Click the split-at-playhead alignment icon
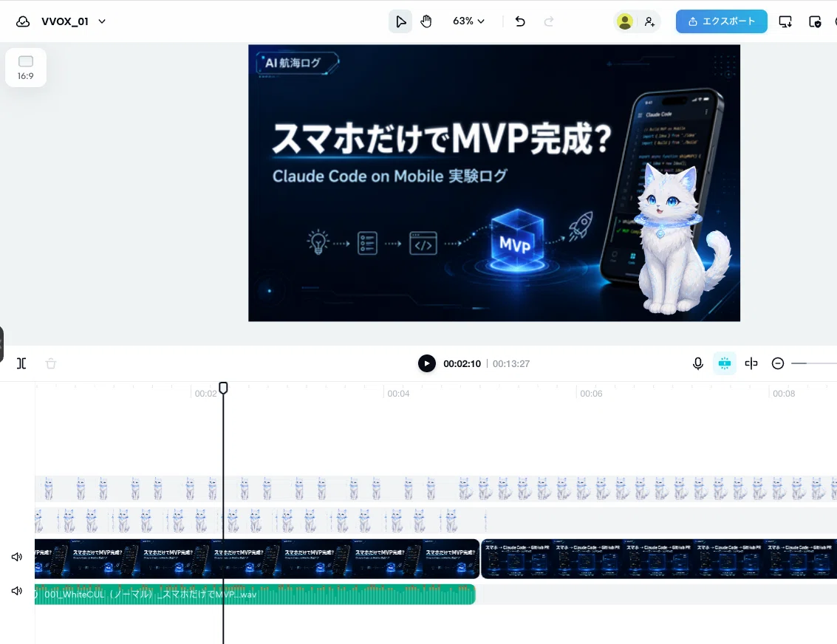 point(751,363)
